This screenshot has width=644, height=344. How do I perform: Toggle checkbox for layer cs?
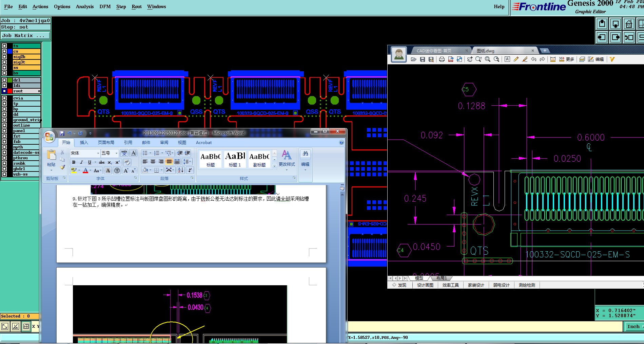pos(4,51)
